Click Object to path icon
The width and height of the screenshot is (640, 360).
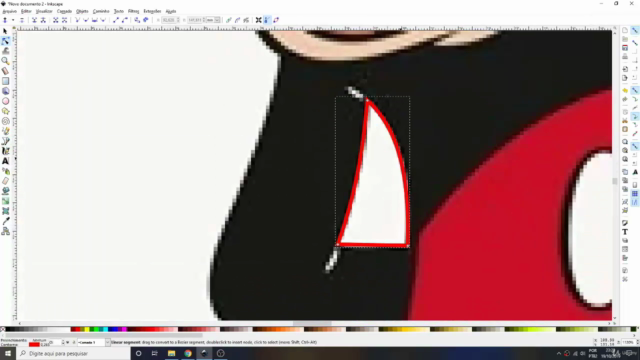(137, 20)
